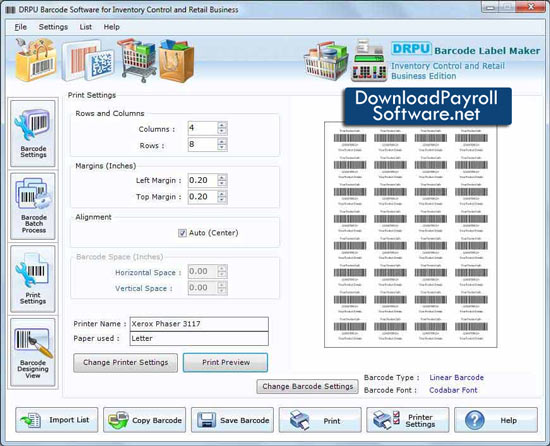Screen dimensions: 550x446
Task: Click the Paper used field
Action: pos(199,339)
